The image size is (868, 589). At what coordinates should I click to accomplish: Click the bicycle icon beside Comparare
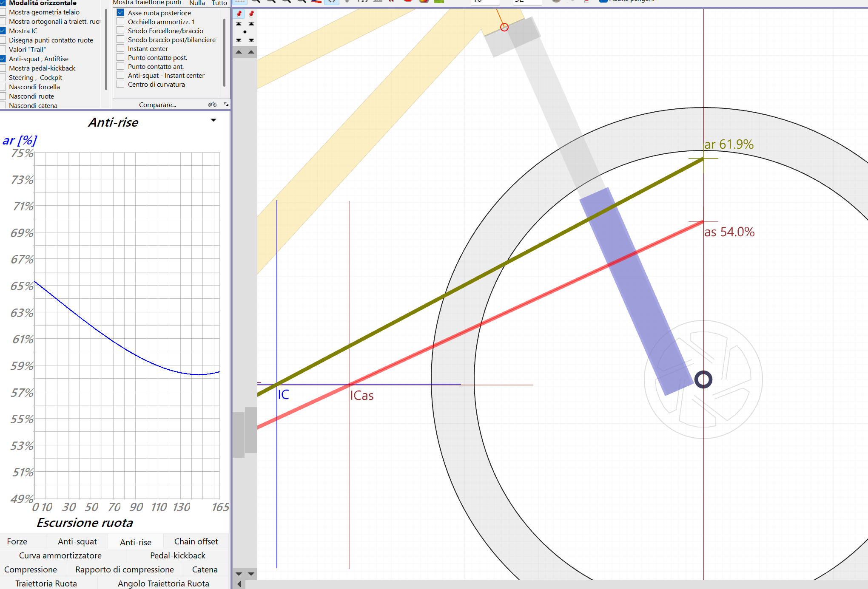point(212,105)
